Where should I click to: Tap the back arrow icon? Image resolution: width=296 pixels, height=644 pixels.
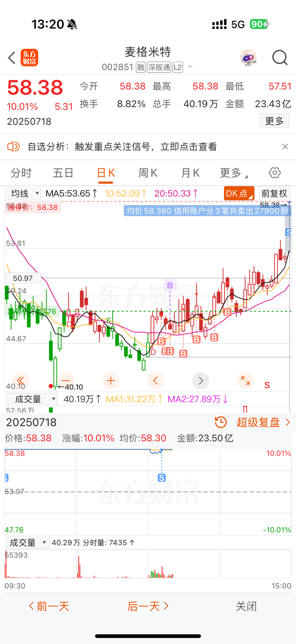click(12, 58)
